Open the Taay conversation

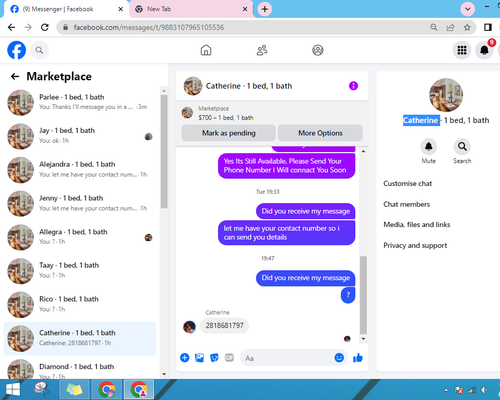(x=80, y=270)
